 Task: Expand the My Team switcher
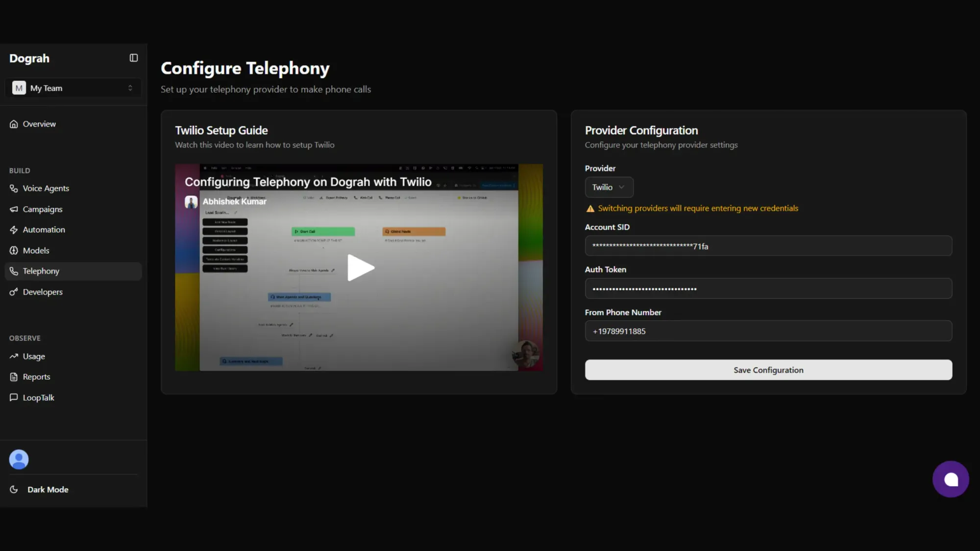click(x=73, y=88)
